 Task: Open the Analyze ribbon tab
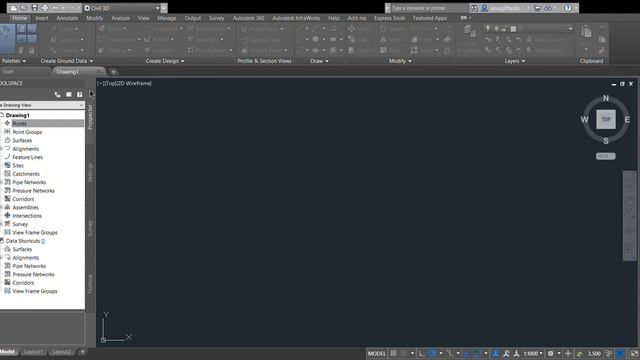[x=120, y=18]
